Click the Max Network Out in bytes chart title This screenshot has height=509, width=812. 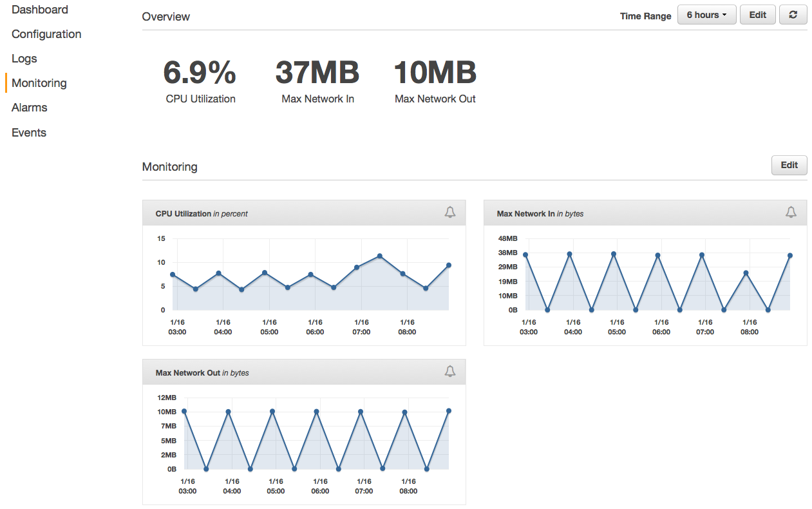(202, 372)
